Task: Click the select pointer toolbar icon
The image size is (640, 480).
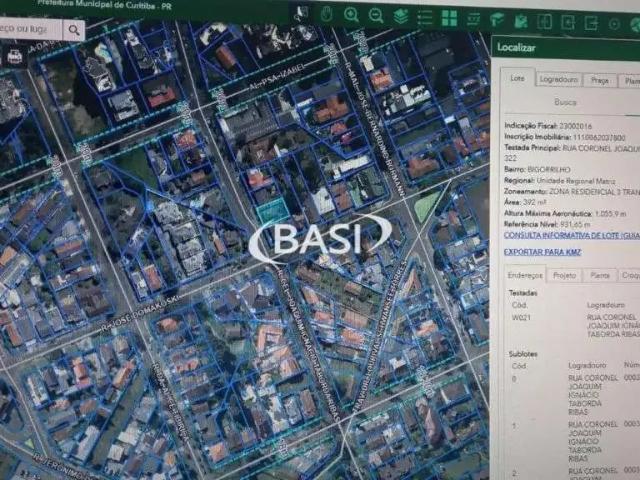Action: pos(301,14)
